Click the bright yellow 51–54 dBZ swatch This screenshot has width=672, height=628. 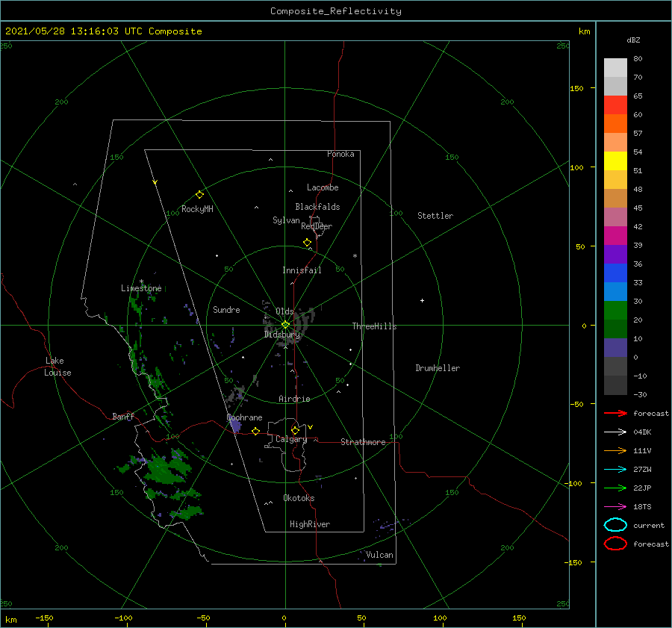pyautogui.click(x=615, y=161)
